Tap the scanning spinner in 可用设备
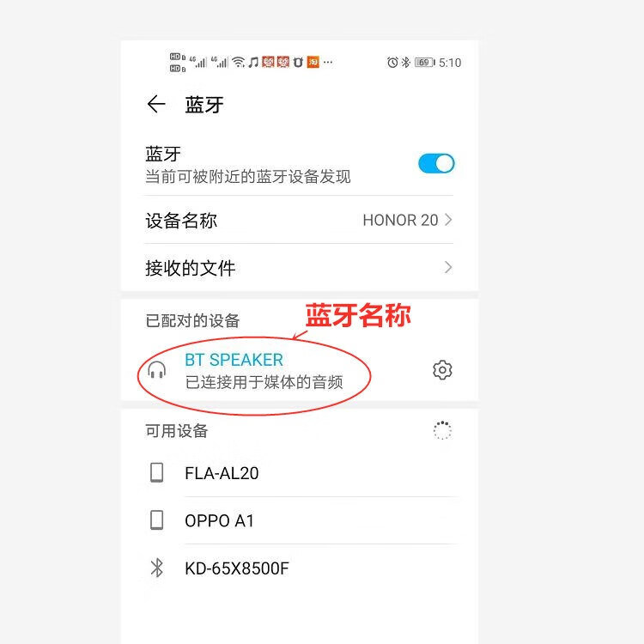Viewport: 644px width, 644px height. click(x=442, y=430)
